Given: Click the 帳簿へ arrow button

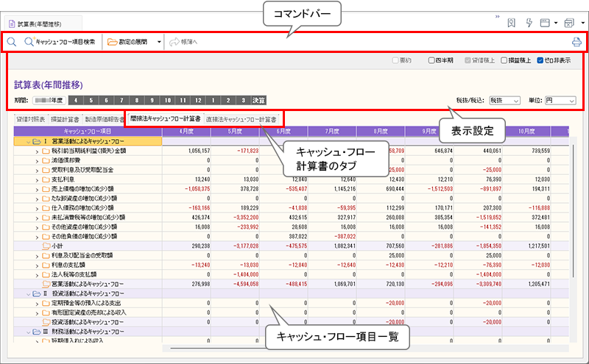Looking at the screenshot, I should coord(183,42).
